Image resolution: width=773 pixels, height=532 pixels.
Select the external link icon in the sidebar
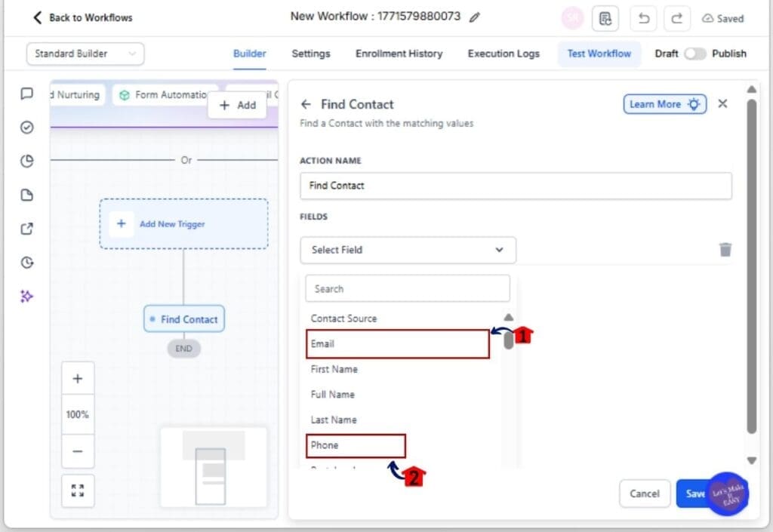point(26,228)
